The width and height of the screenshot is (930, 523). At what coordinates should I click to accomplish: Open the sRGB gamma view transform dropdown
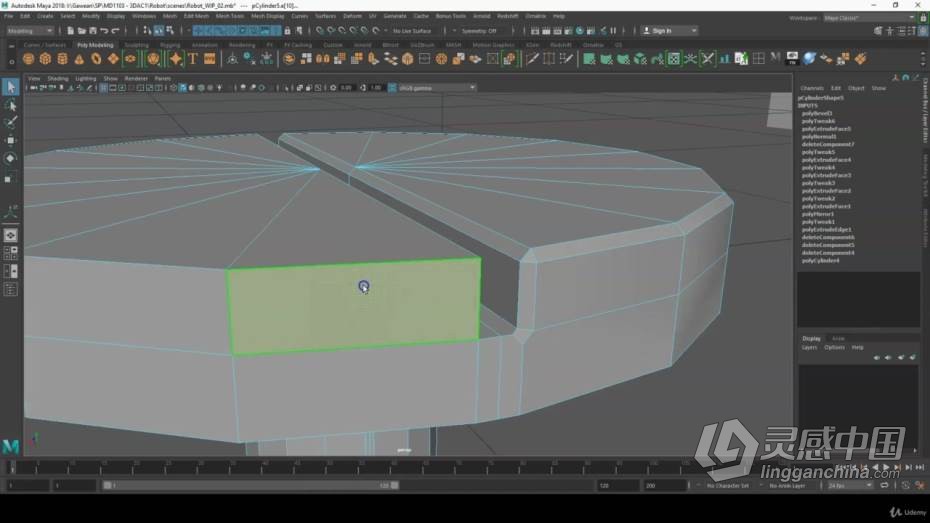coord(437,88)
